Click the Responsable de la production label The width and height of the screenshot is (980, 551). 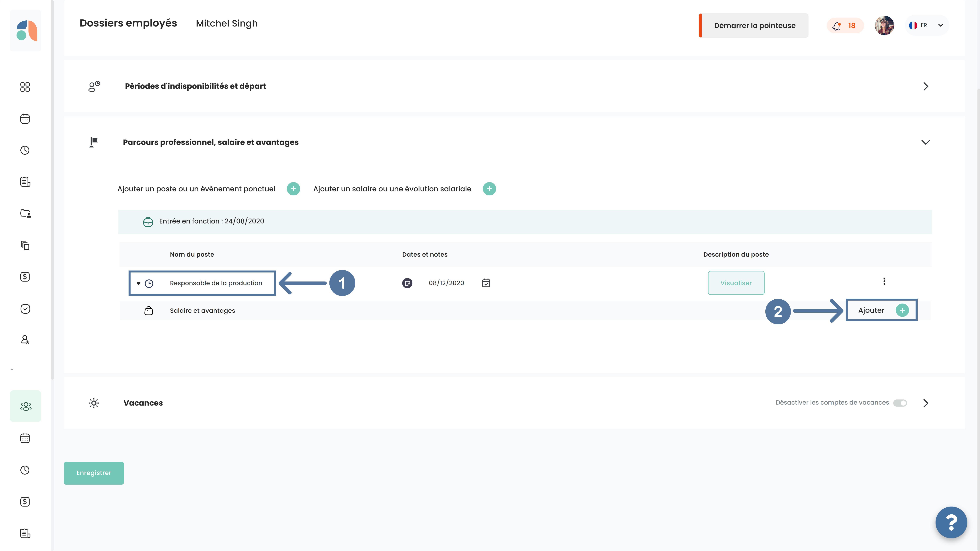click(216, 283)
